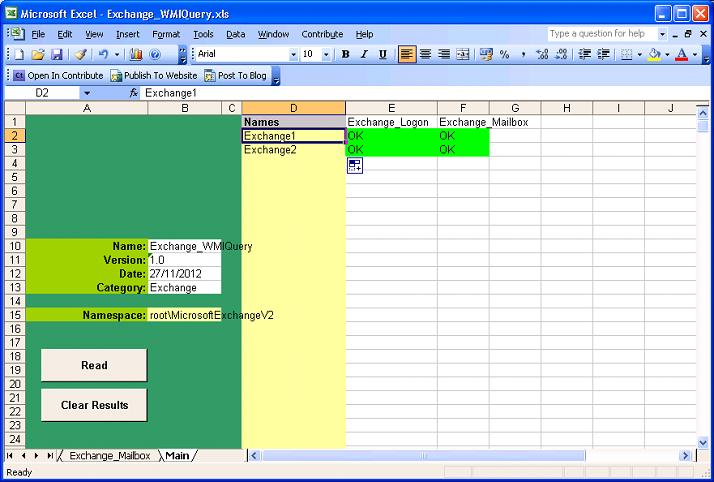The width and height of the screenshot is (714, 482).
Task: Click the Save icon in toolbar
Action: [x=57, y=54]
